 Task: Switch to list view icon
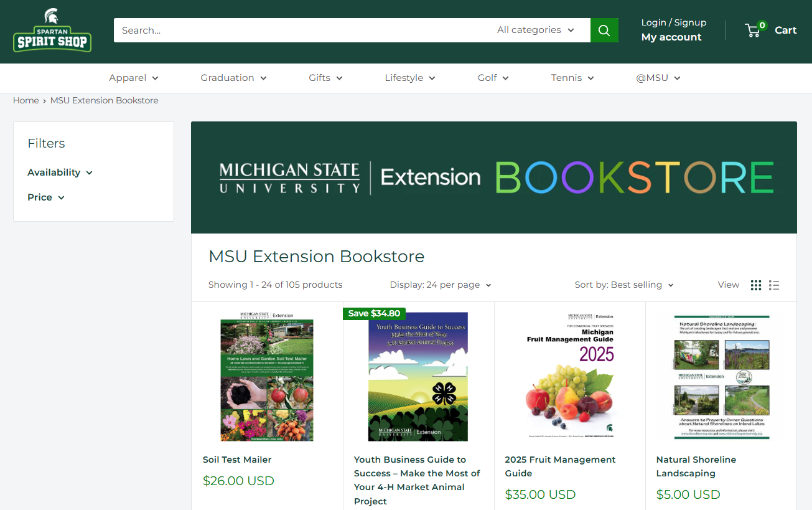click(773, 285)
